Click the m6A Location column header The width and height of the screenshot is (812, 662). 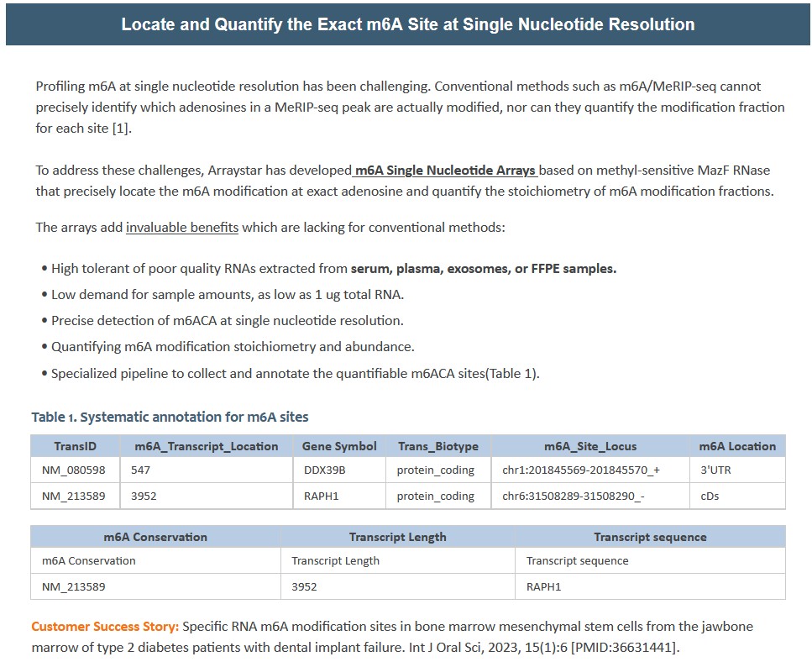[738, 446]
